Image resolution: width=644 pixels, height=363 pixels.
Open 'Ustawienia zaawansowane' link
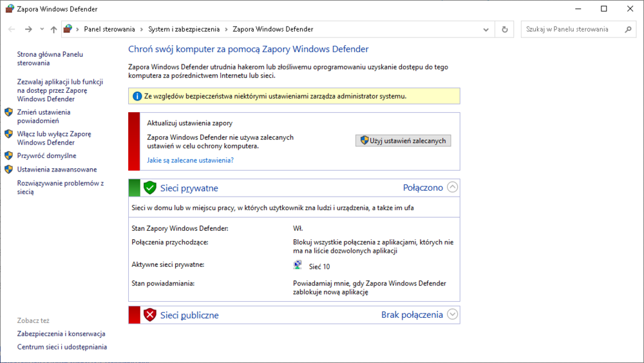[57, 170]
